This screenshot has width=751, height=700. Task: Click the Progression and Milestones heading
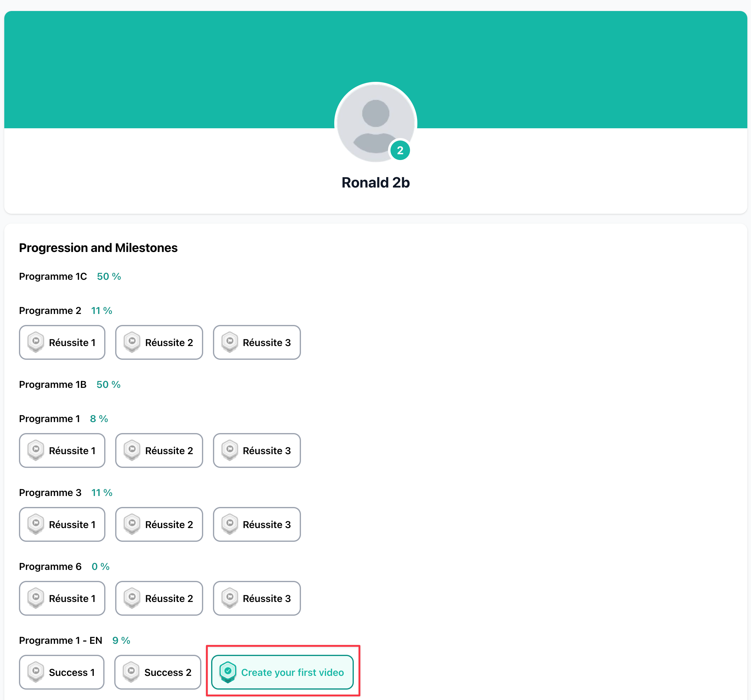pos(98,248)
